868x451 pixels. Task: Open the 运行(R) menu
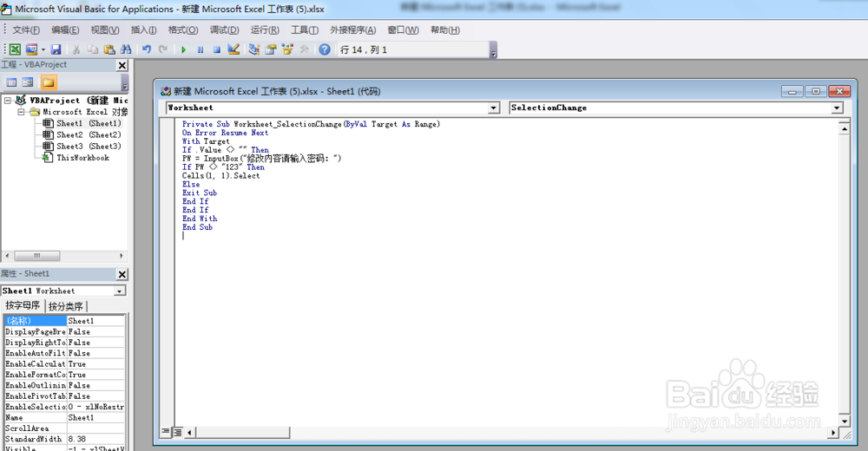265,29
